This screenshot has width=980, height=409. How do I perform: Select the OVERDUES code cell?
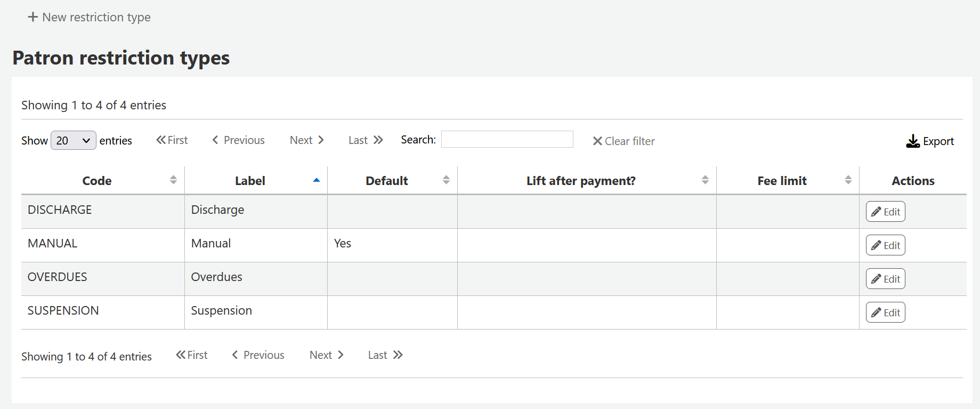tap(103, 279)
